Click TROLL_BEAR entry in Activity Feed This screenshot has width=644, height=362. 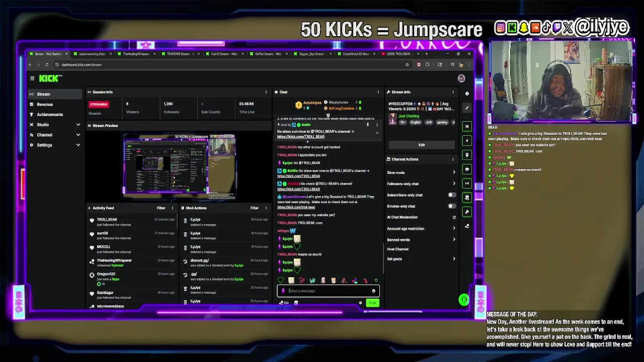click(132, 222)
